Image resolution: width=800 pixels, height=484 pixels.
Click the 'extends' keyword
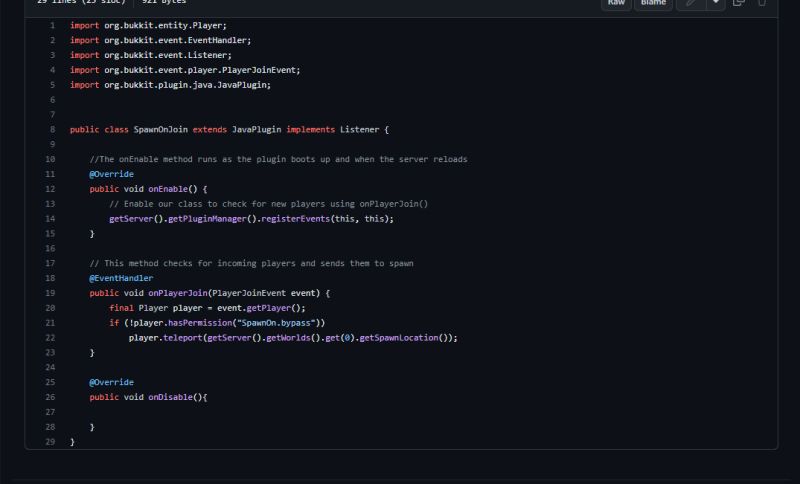(x=210, y=130)
